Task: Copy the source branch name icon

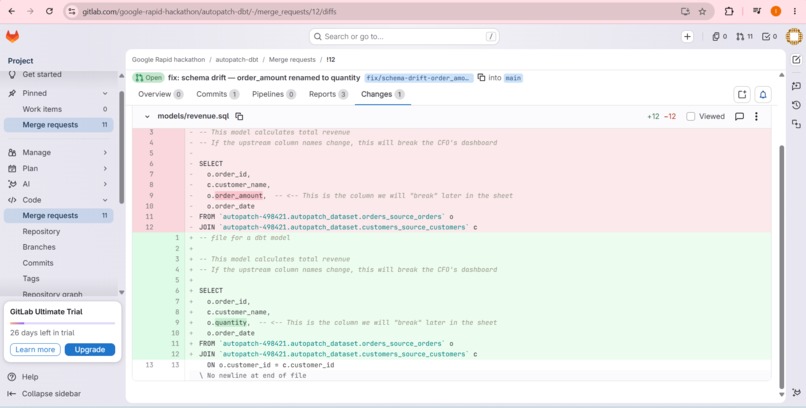Action: click(x=481, y=78)
